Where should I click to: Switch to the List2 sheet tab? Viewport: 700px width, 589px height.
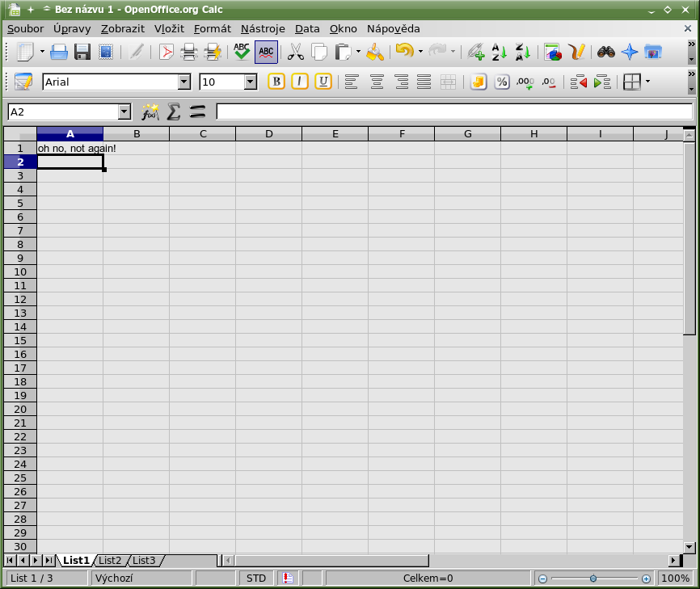pos(110,561)
